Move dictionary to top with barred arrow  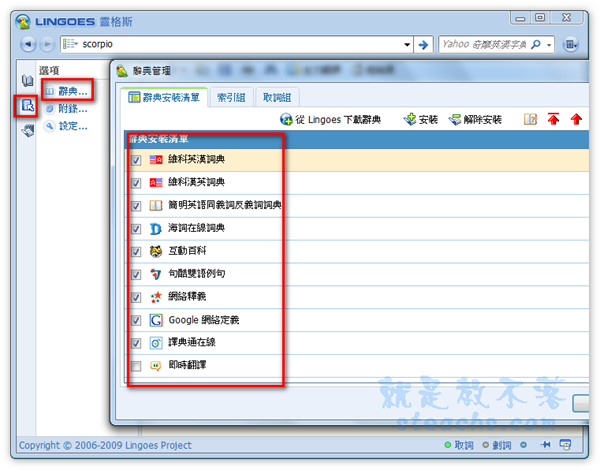[x=553, y=119]
